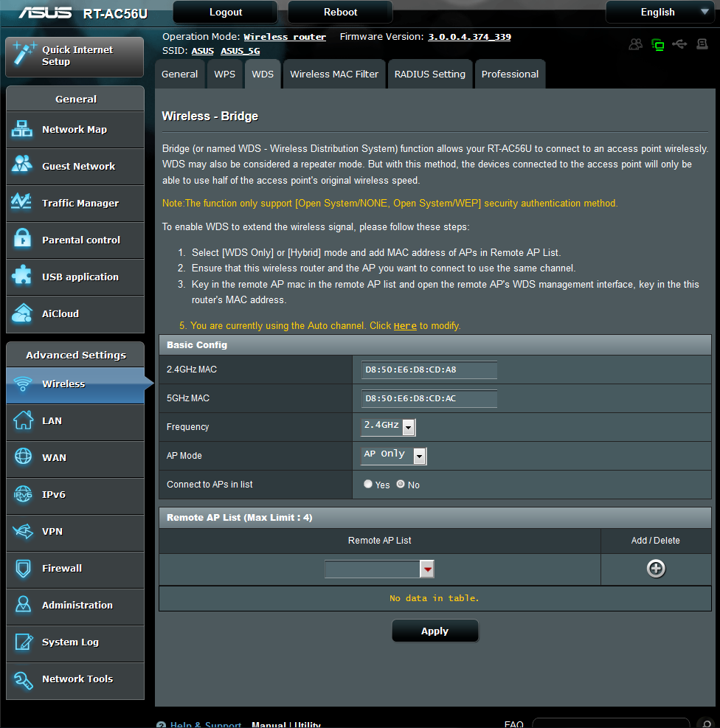Click the Help & Support footer link
Screen dimensions: 720x728
click(x=206, y=725)
